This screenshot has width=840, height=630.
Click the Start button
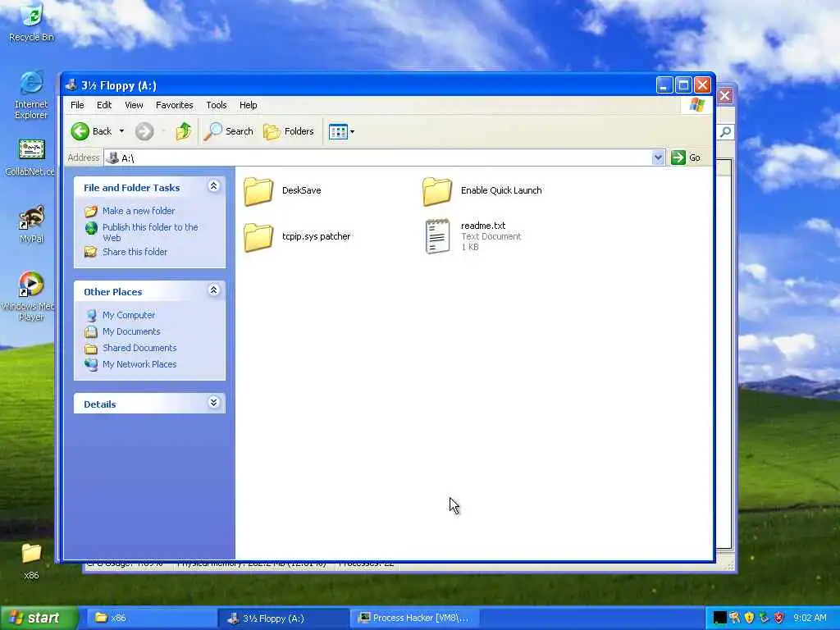coord(39,618)
